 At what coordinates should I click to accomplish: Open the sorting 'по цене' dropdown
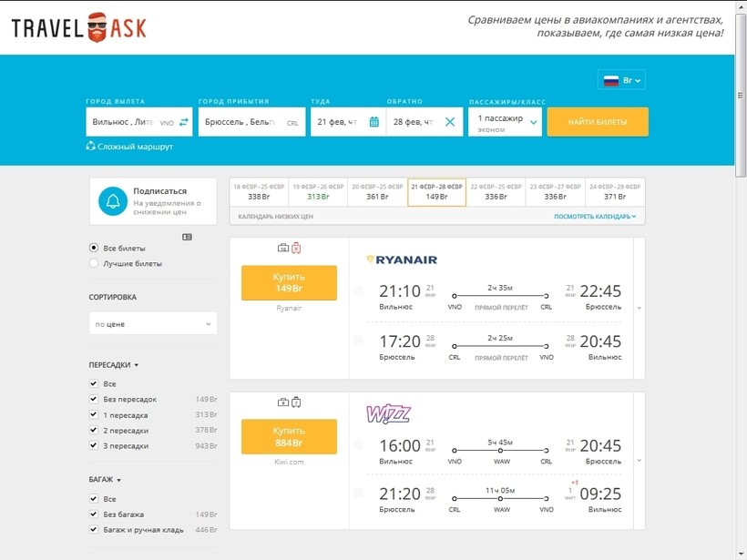pyautogui.click(x=153, y=323)
